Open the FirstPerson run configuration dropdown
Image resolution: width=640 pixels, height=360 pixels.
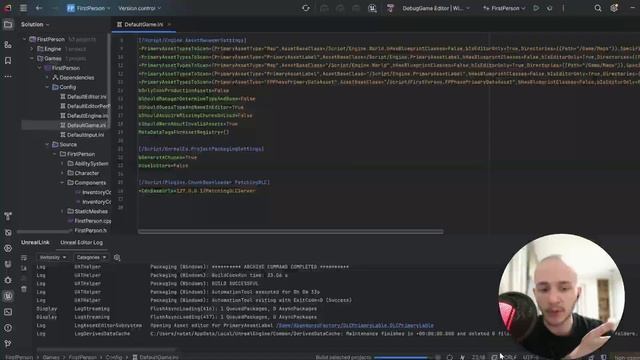click(x=504, y=8)
